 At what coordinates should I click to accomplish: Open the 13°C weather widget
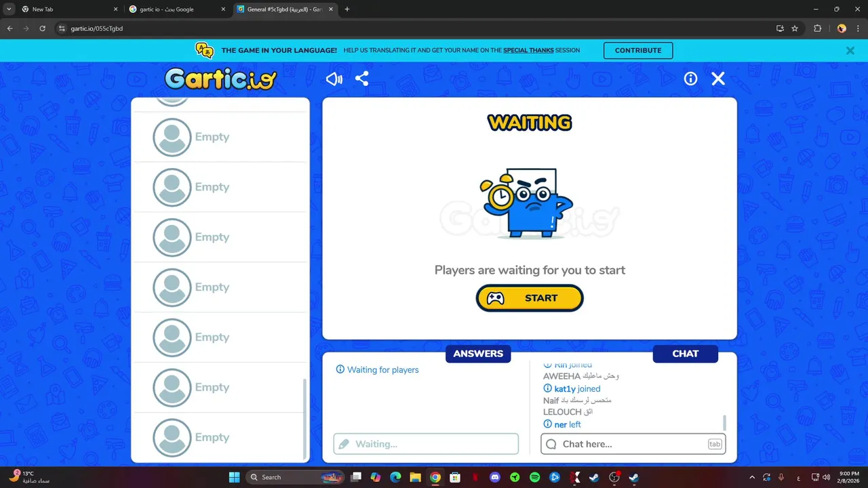29,477
